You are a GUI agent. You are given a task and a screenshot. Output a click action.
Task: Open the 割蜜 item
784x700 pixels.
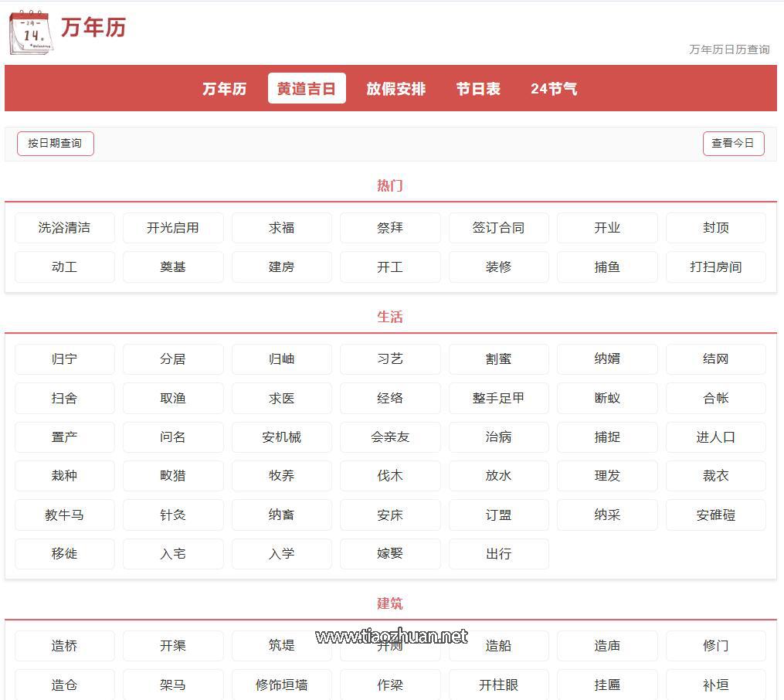click(x=498, y=359)
